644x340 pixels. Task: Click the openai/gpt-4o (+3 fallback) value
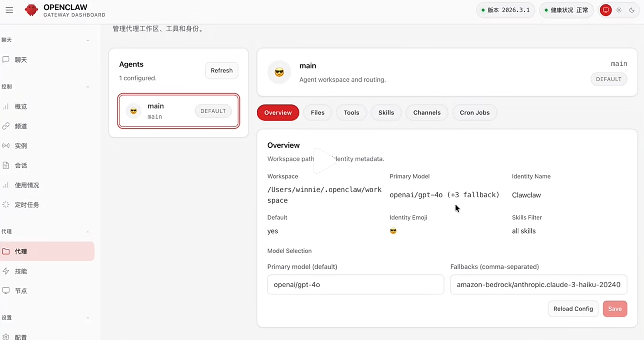(445, 195)
